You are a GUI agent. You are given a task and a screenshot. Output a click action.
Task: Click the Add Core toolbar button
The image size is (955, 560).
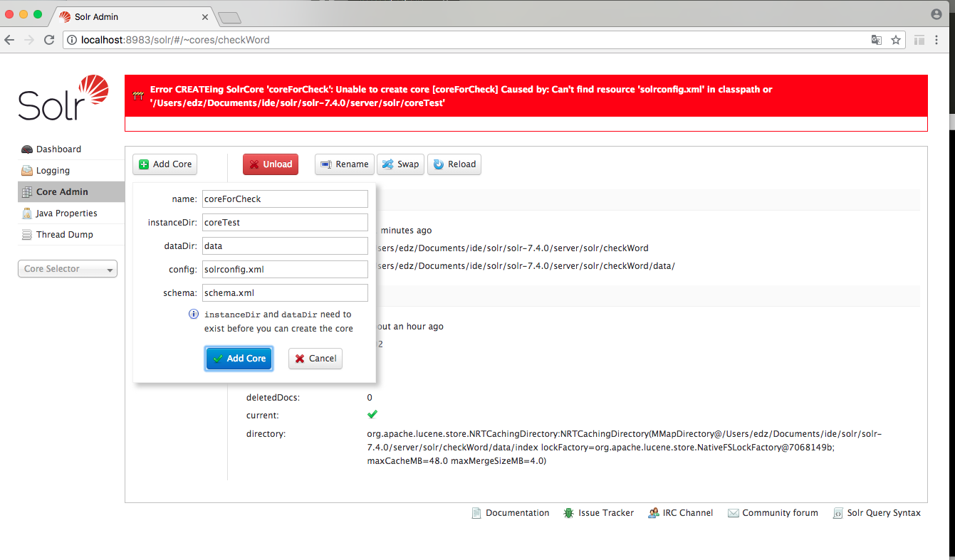click(165, 164)
